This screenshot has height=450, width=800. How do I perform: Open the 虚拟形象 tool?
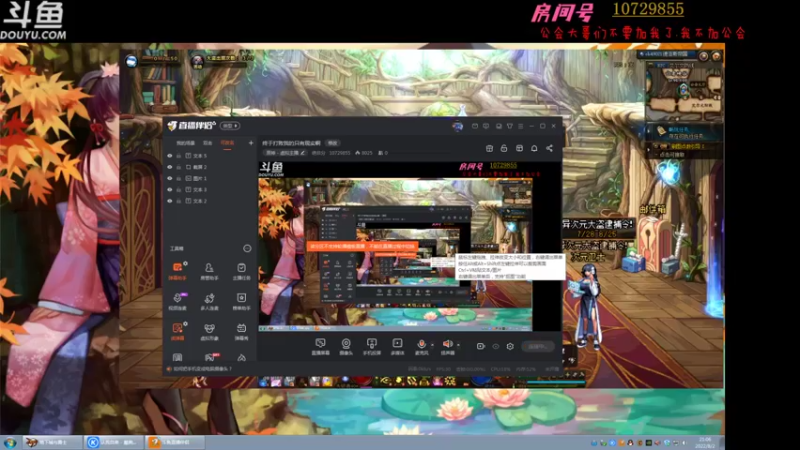pyautogui.click(x=209, y=331)
